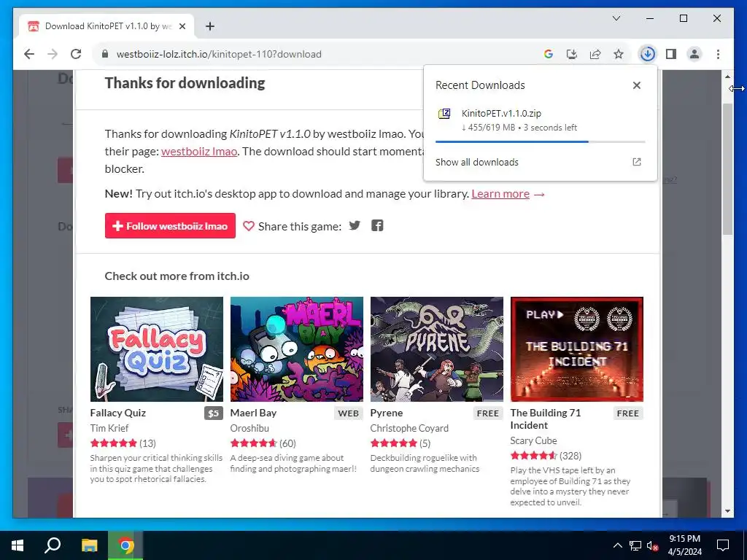Open Windows taskbar search

pos(53,545)
